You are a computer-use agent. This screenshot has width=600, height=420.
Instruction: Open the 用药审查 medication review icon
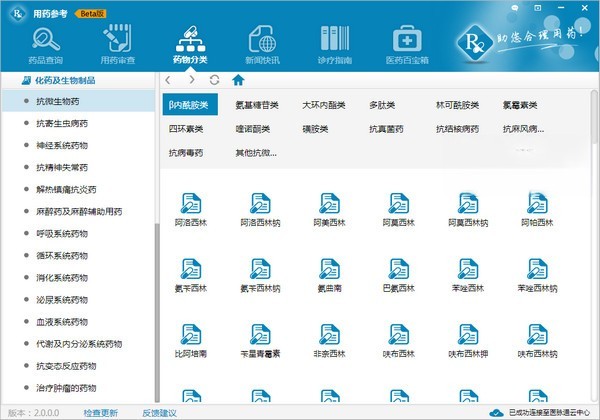point(117,44)
